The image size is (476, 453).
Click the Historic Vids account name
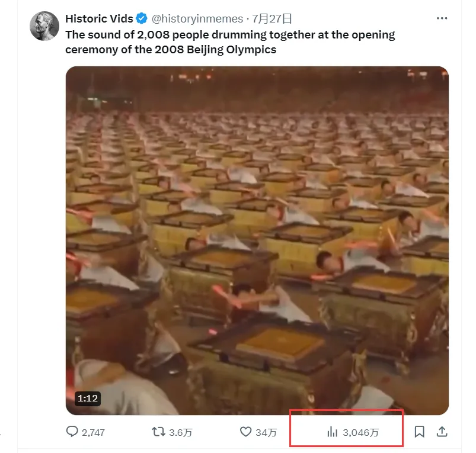(x=99, y=18)
